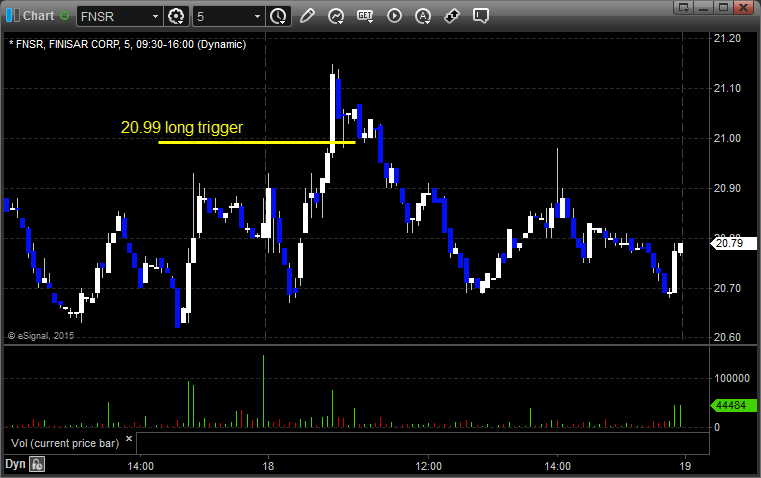Maximize the chart window
This screenshot has height=478, width=761.
tap(723, 7)
